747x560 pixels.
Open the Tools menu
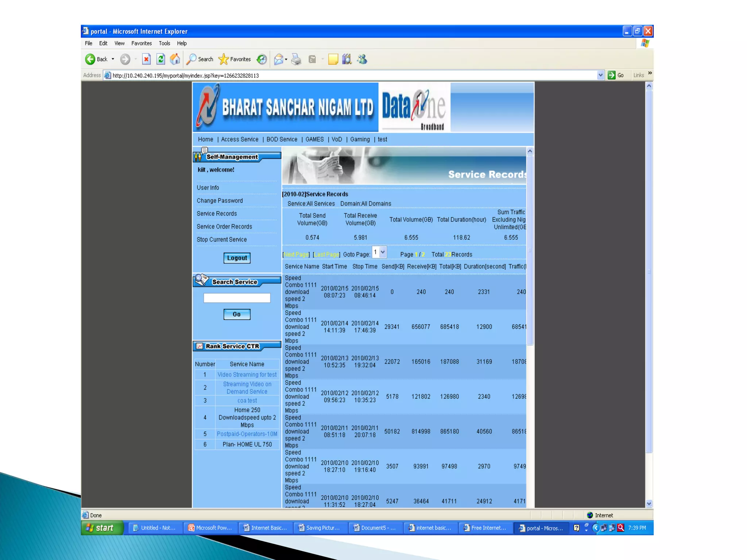[x=164, y=43]
